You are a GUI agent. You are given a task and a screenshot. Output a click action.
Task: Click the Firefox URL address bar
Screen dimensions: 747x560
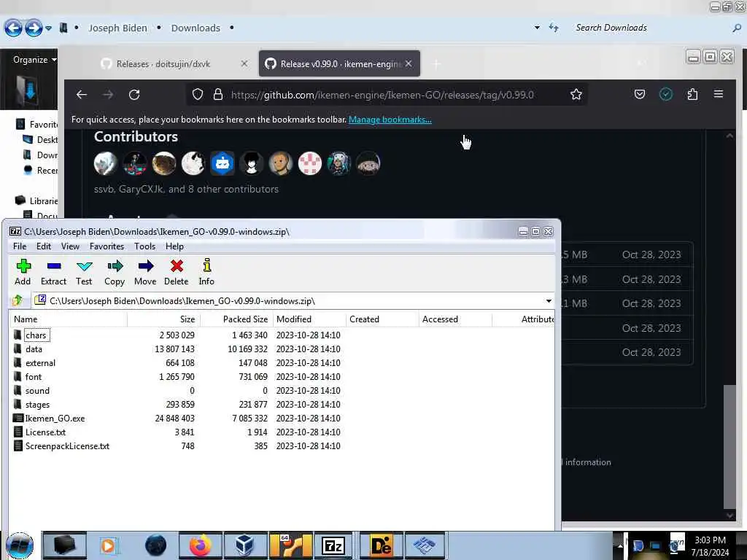tap(382, 95)
